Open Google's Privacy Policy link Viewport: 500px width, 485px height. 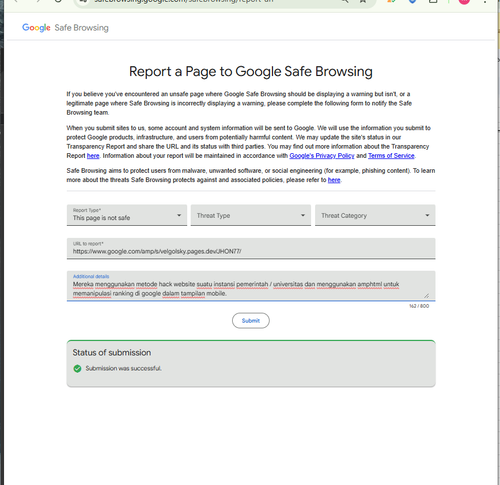click(x=322, y=156)
